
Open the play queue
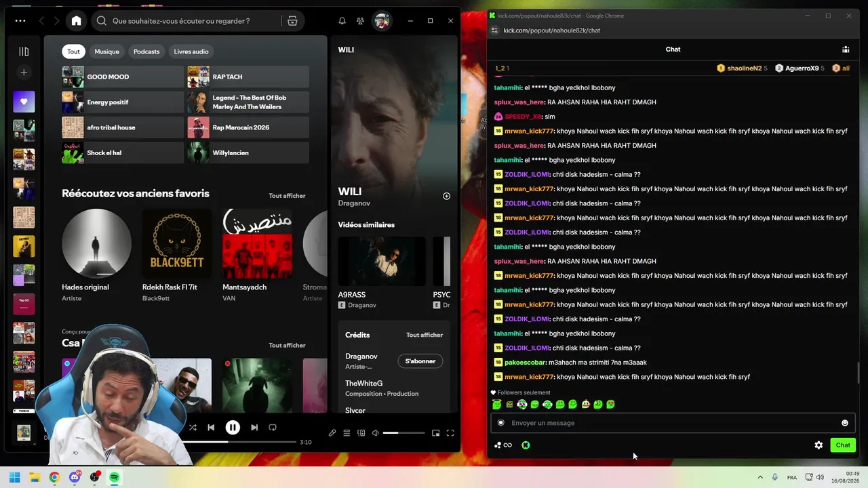[x=347, y=433]
